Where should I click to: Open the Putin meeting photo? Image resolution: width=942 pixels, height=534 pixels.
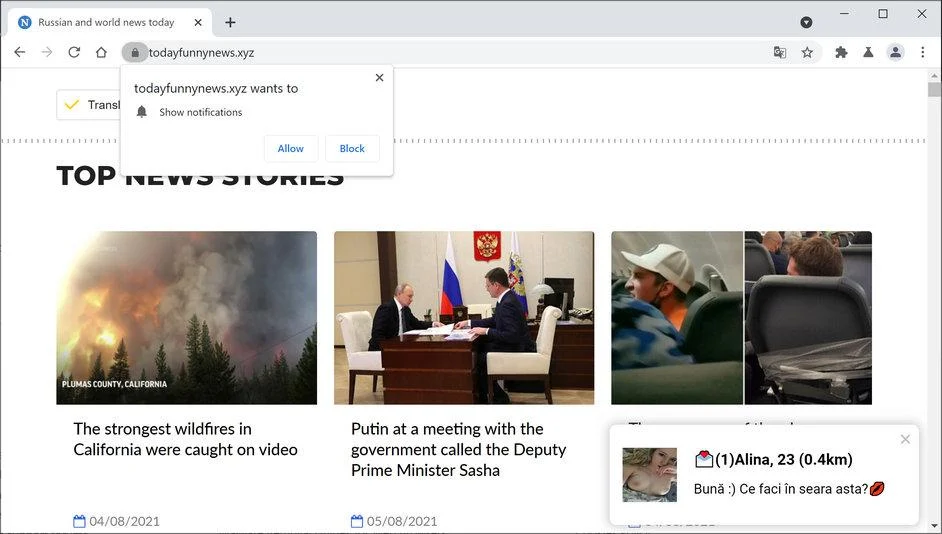tap(464, 318)
